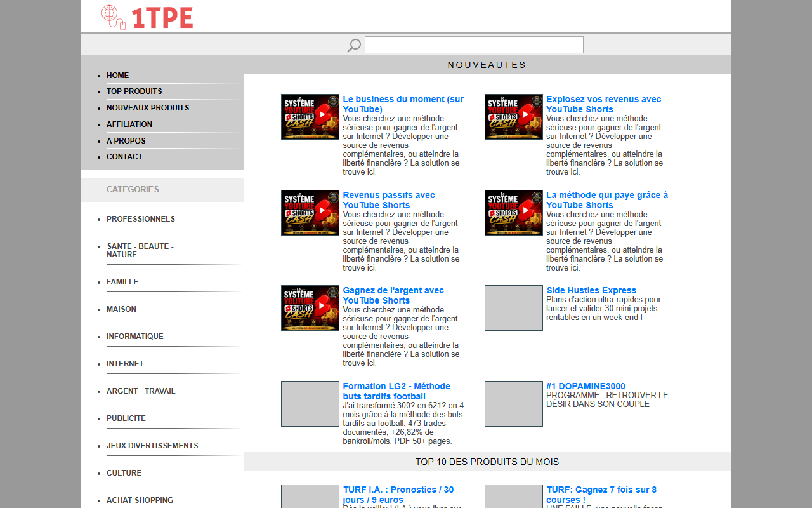Click 'PROGRAMME : RETROUVER LE DÉSIR' description
Image resolution: width=812 pixels, height=508 pixels.
[607, 399]
